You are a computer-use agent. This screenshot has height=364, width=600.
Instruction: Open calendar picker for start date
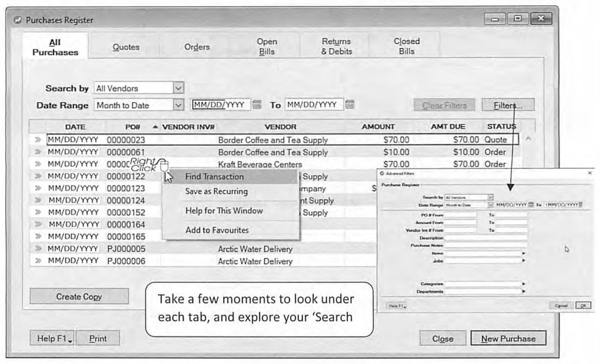[257, 105]
